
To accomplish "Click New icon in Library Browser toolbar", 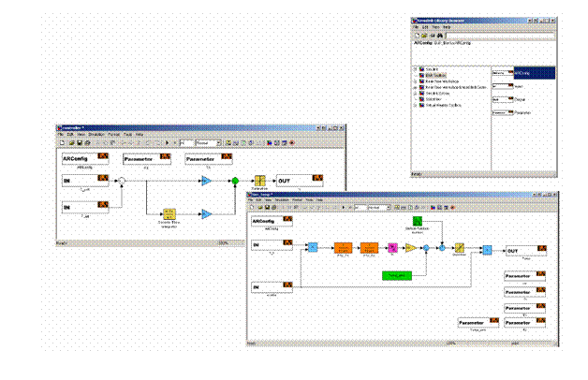I will [417, 36].
